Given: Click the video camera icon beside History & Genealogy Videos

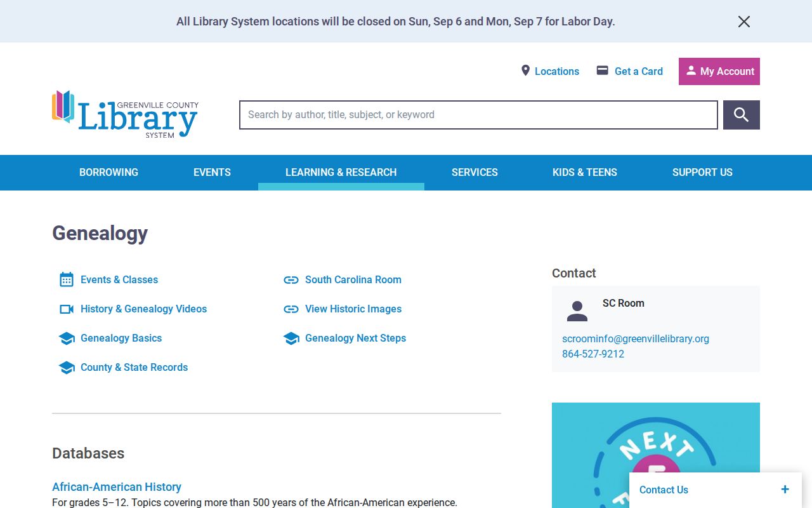Looking at the screenshot, I should [x=67, y=309].
